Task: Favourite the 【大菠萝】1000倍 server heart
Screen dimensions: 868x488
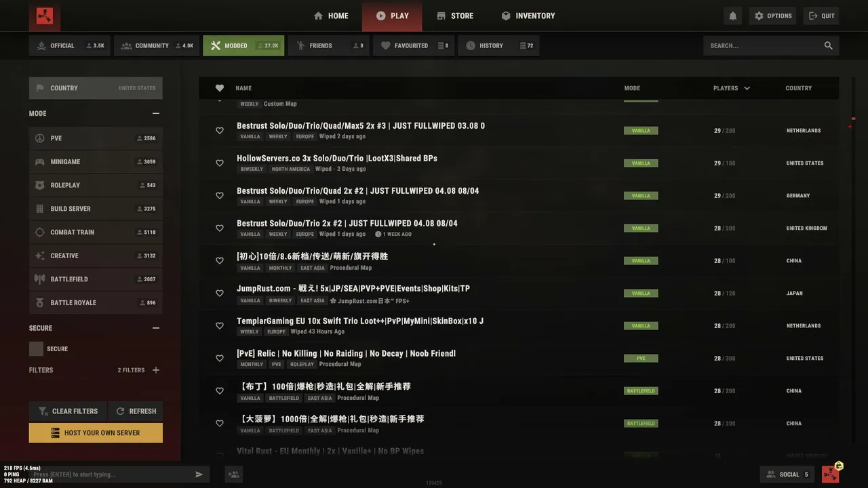Action: tap(220, 424)
